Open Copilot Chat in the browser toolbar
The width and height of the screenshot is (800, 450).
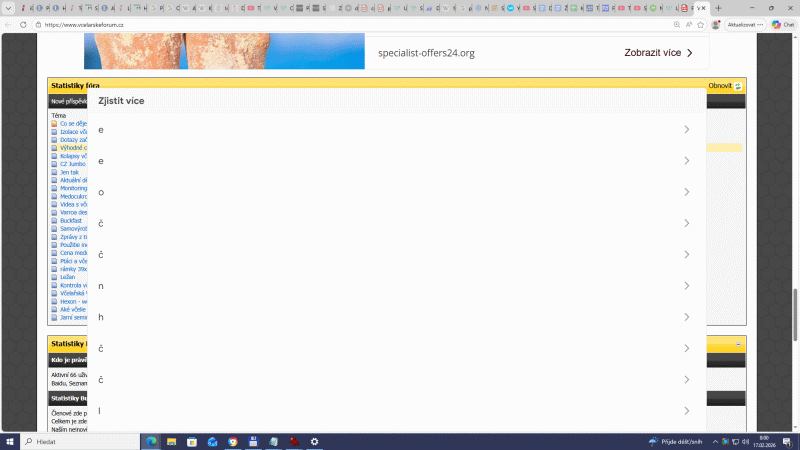tap(783, 24)
